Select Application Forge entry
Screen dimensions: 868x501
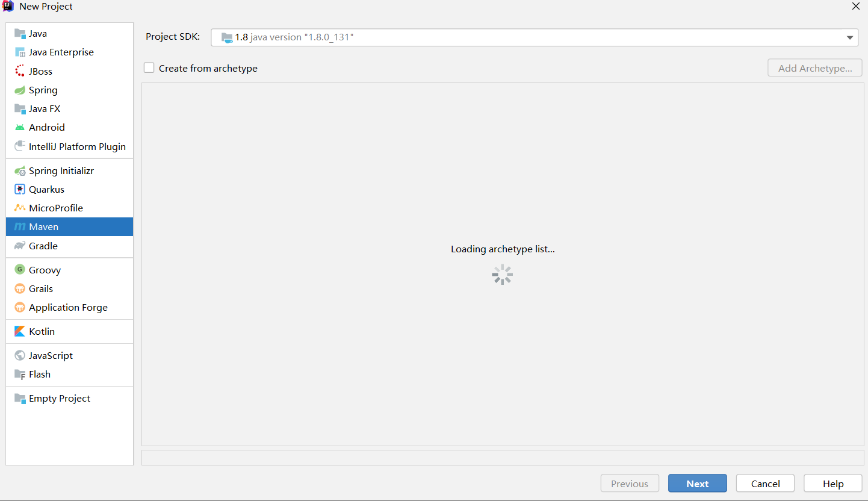point(69,308)
